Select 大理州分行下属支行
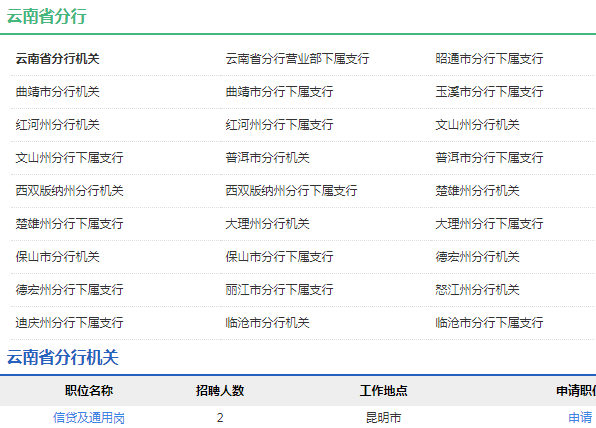 489,224
